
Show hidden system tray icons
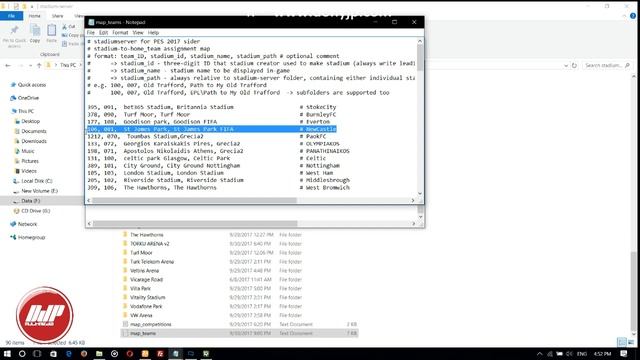point(540,354)
